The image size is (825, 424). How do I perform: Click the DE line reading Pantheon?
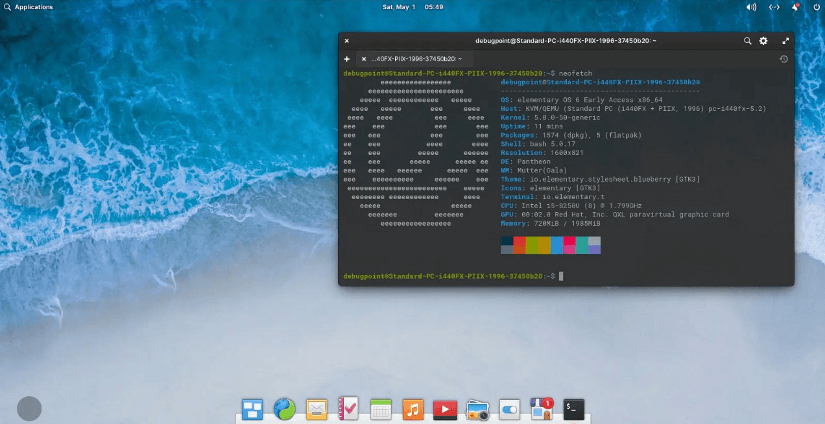[526, 161]
